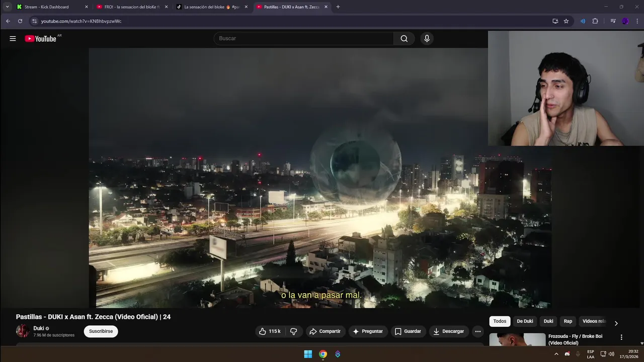This screenshot has width=644, height=362.
Task: Click the Chrome taskbar icon
Action: tap(323, 354)
